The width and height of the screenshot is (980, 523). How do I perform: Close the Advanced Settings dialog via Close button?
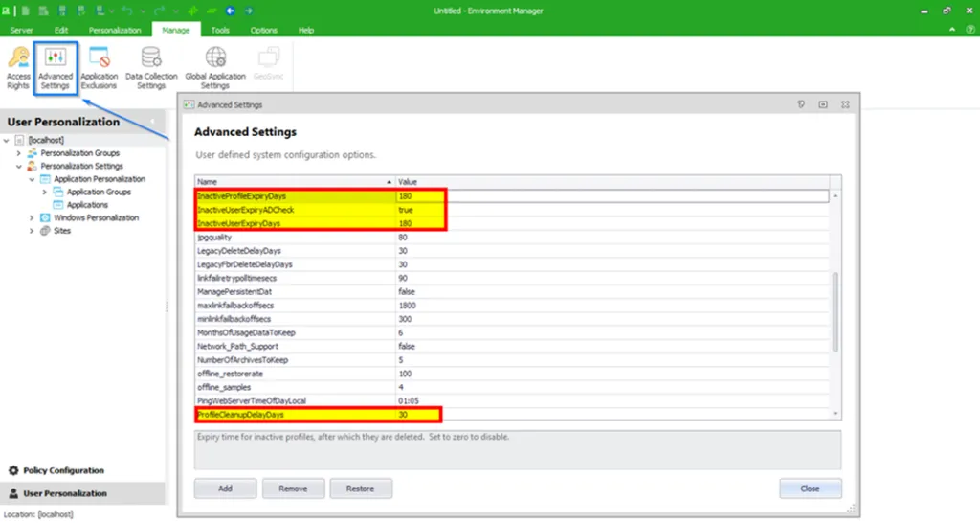[810, 489]
